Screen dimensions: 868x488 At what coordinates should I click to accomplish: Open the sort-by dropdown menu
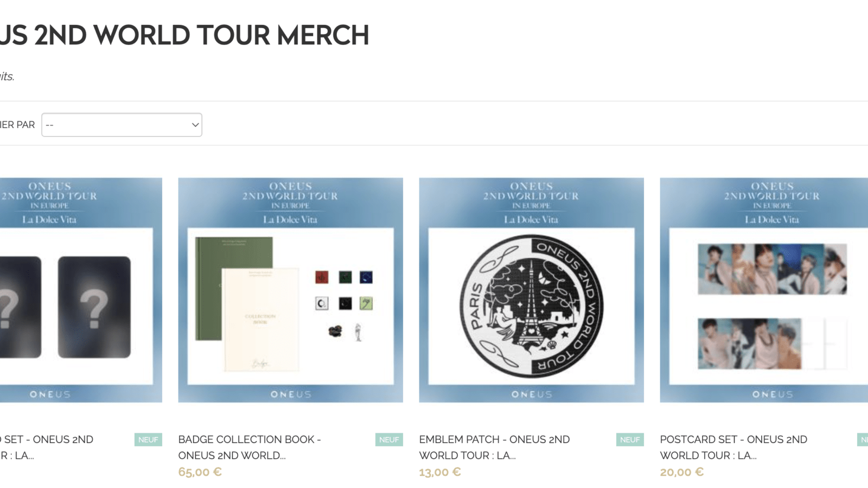point(122,125)
